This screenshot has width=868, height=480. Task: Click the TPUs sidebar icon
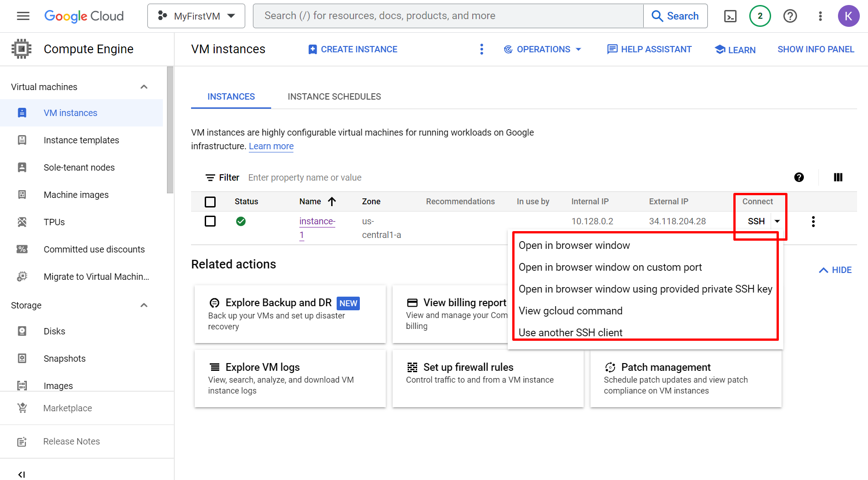click(x=22, y=222)
